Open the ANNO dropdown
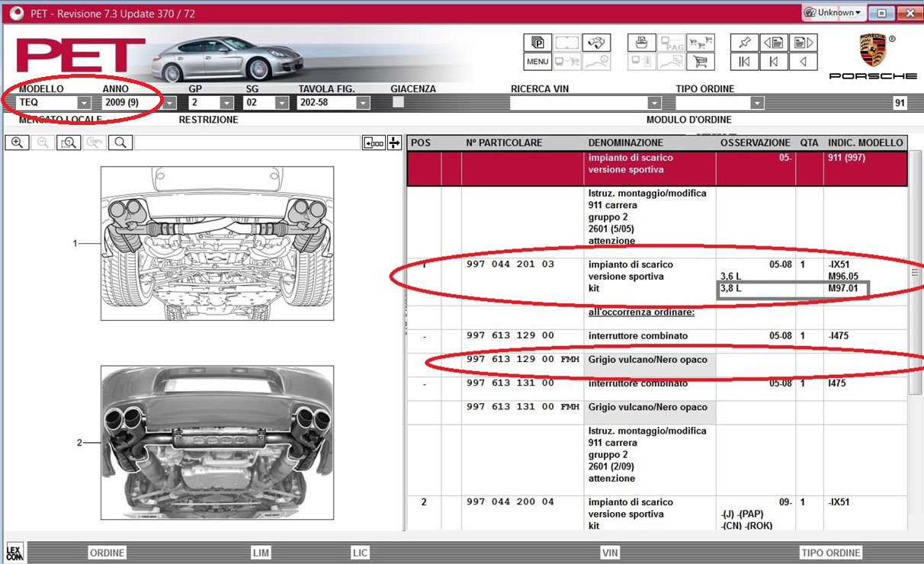The image size is (924, 564). click(x=170, y=103)
